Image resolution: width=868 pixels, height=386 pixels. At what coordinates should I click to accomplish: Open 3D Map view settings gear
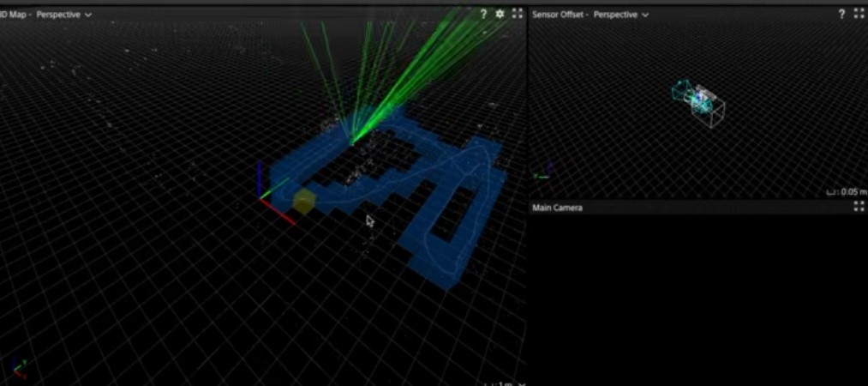pyautogui.click(x=500, y=15)
